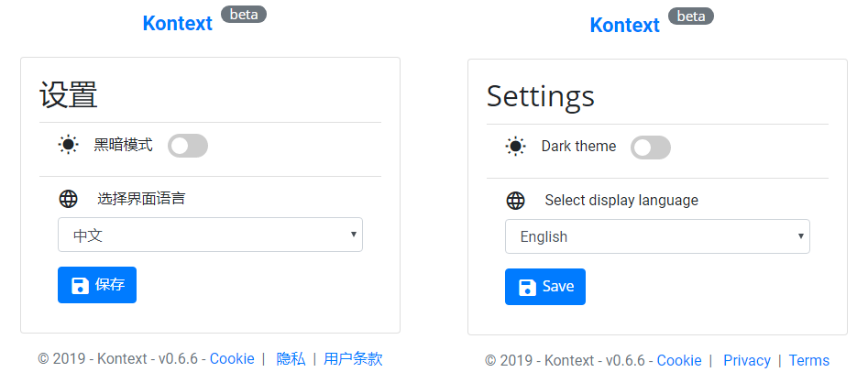The width and height of the screenshot is (868, 383).
Task: Open the Kontext logo link above 设置
Action: (178, 23)
